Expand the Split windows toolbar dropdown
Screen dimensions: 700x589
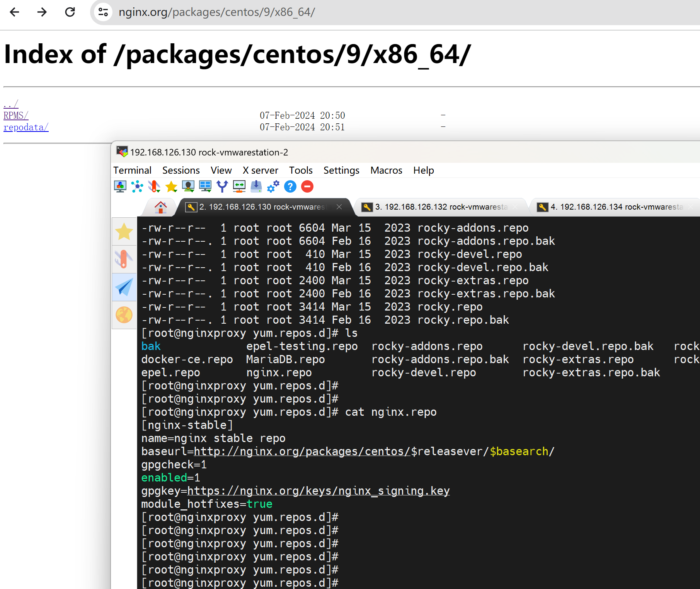point(205,187)
